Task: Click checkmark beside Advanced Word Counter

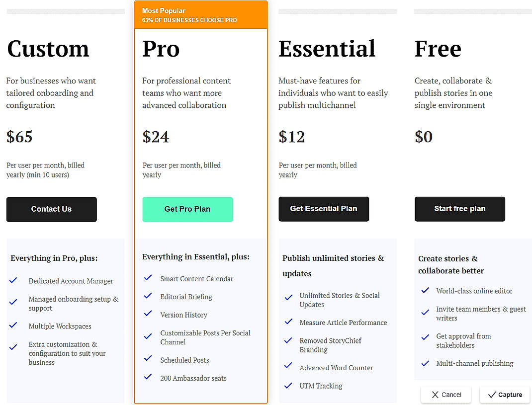Action: point(288,367)
